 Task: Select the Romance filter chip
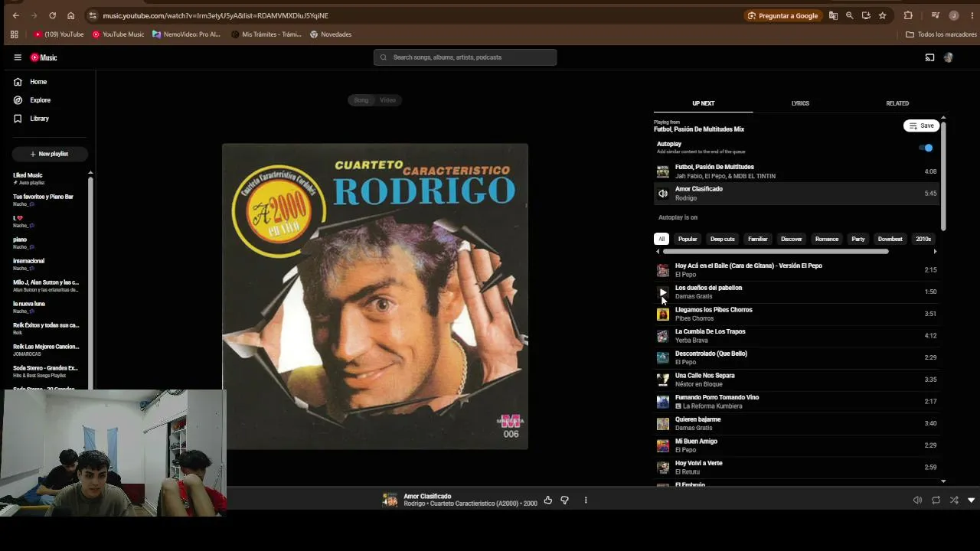click(x=827, y=239)
